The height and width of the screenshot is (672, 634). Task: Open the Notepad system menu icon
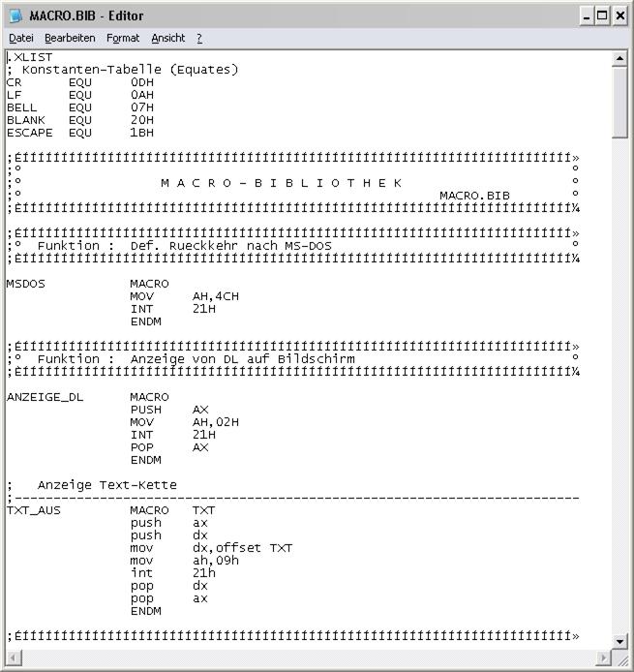tap(15, 15)
